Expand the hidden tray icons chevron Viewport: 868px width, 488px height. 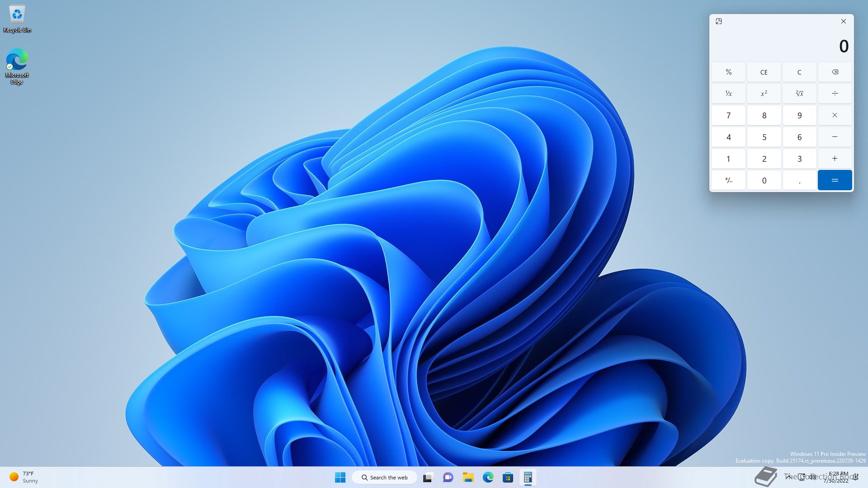tap(788, 477)
